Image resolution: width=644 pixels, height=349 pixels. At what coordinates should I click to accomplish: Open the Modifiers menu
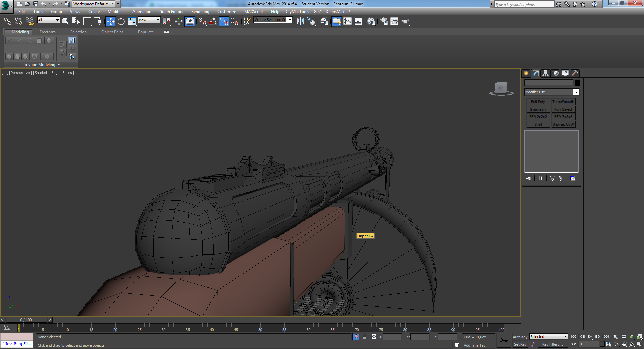point(116,12)
